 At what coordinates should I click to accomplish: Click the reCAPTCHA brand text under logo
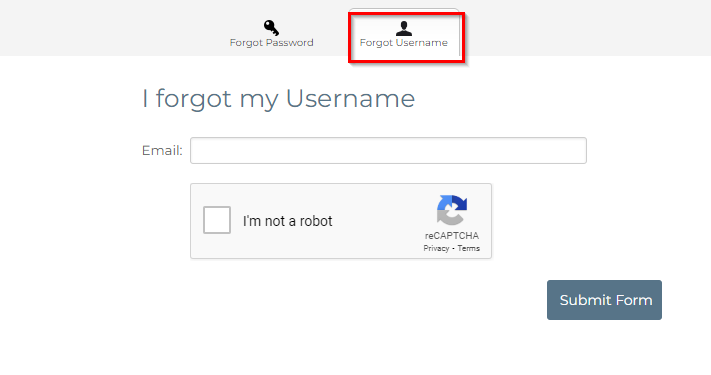[x=452, y=236]
